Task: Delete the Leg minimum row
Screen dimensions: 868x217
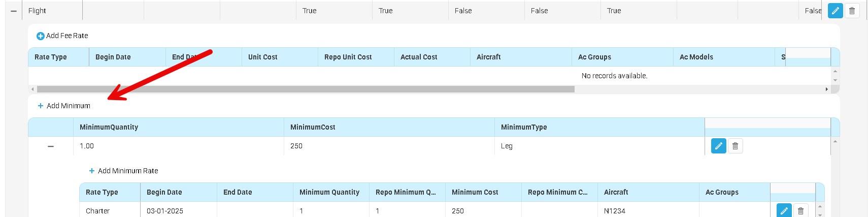Action: pos(736,146)
